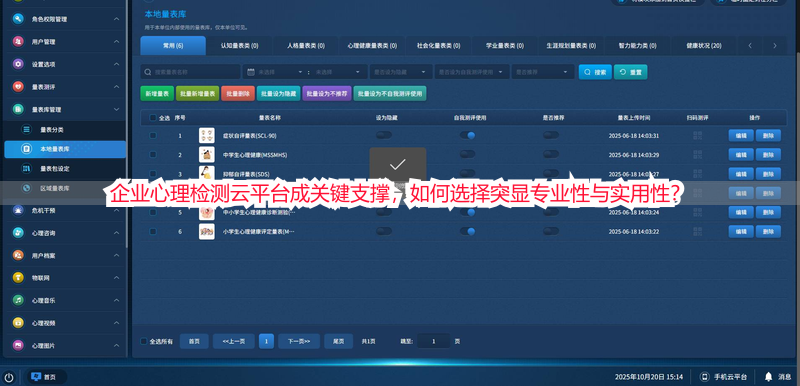Click the 搜索 search button
The image size is (800, 386).
(x=595, y=72)
